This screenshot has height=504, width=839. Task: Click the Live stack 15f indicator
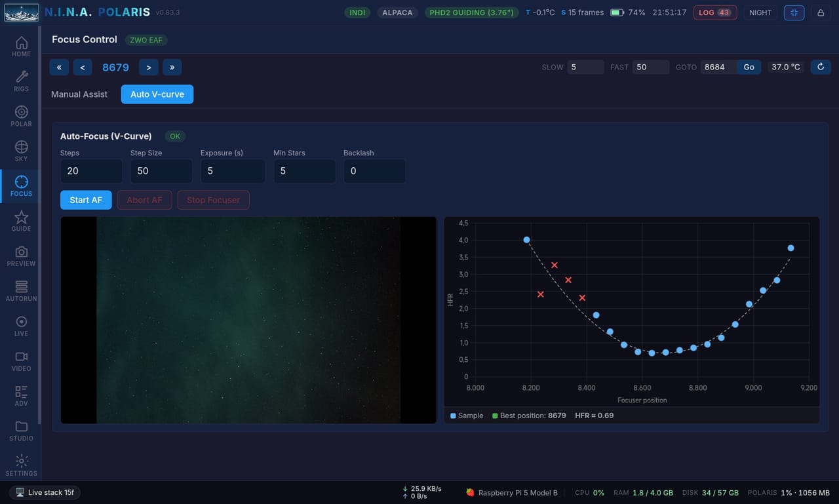[45, 492]
